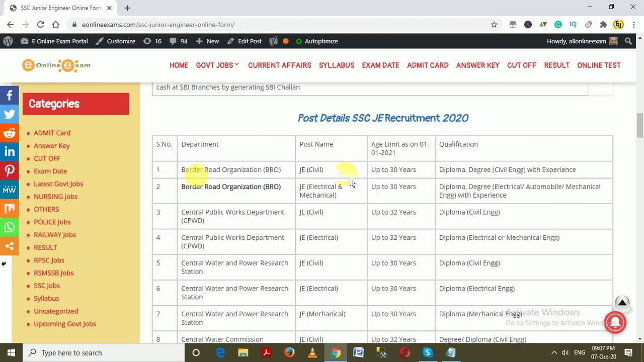Open Skype from taskbar
The width and height of the screenshot is (644, 362).
click(x=428, y=353)
